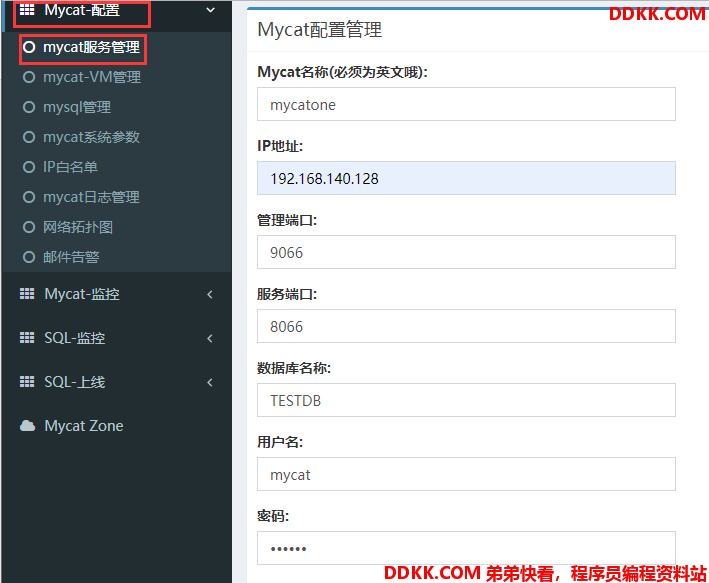The height and width of the screenshot is (583, 709).
Task: Click the grid icon beside SQL-上线
Action: [27, 382]
